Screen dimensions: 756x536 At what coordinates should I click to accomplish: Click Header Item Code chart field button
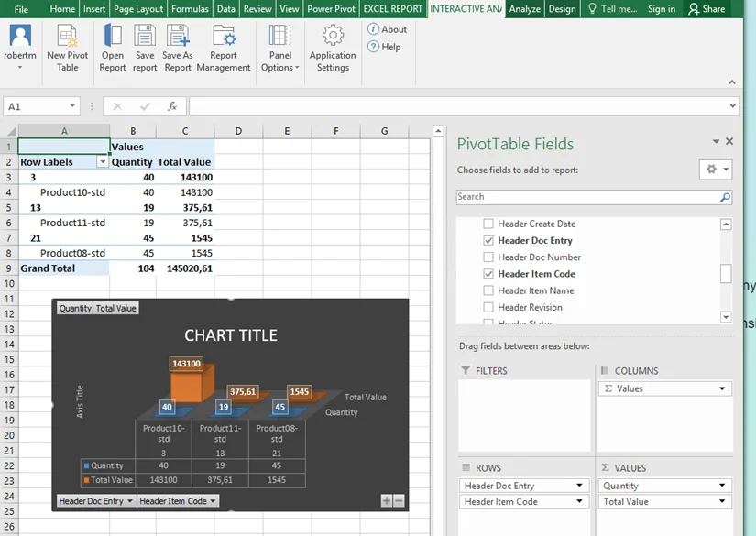(179, 501)
